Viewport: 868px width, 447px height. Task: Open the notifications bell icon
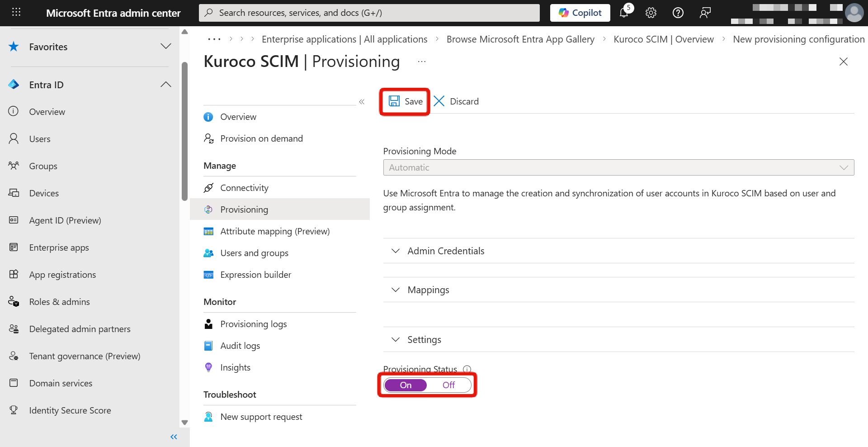click(x=624, y=13)
